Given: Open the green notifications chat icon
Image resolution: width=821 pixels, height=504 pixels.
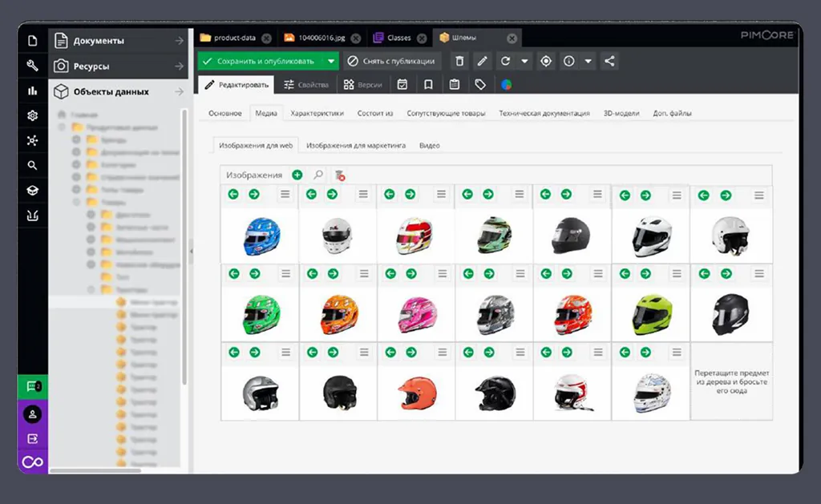Looking at the screenshot, I should tap(33, 387).
